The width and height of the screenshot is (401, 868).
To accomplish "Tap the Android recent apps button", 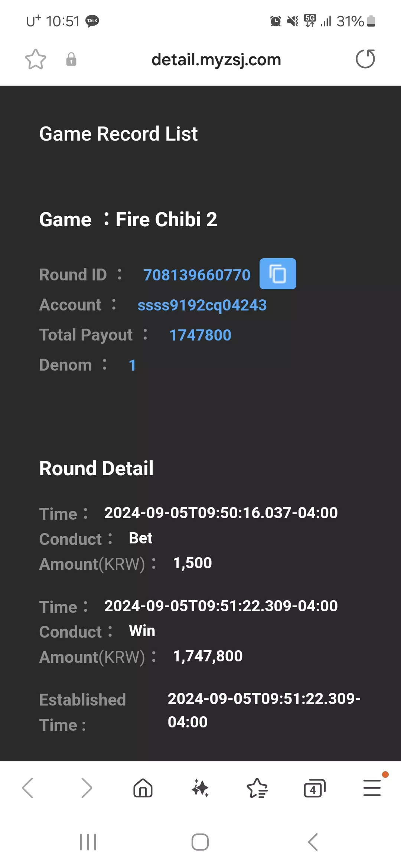I will pos(88,842).
